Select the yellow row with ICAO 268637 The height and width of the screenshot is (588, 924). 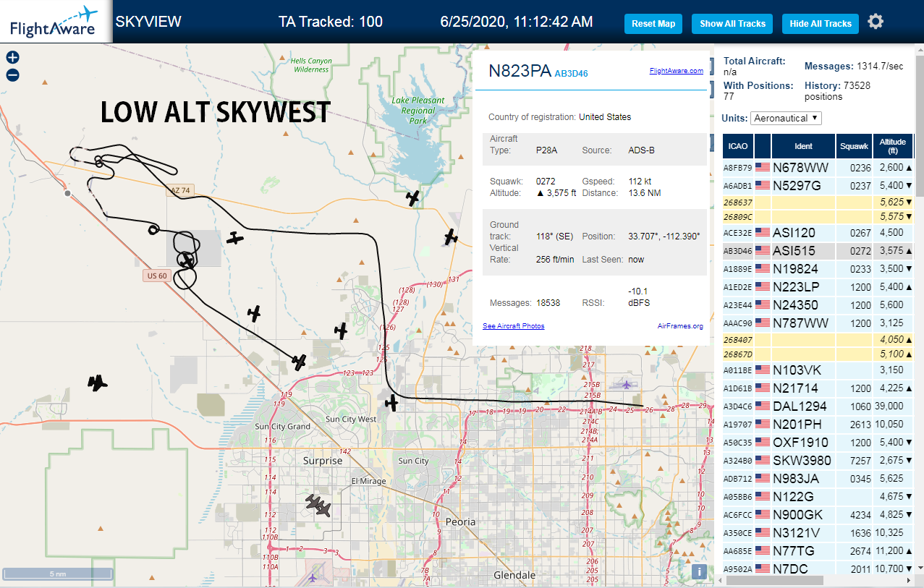coord(818,203)
